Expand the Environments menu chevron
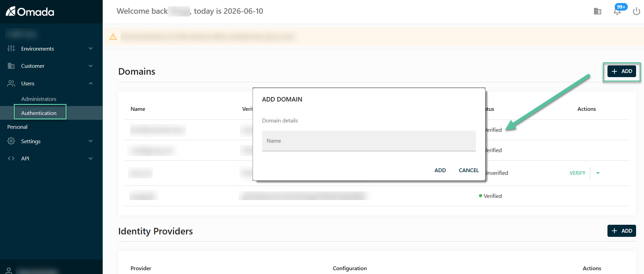Screen dimensions: 644x274 [91, 49]
